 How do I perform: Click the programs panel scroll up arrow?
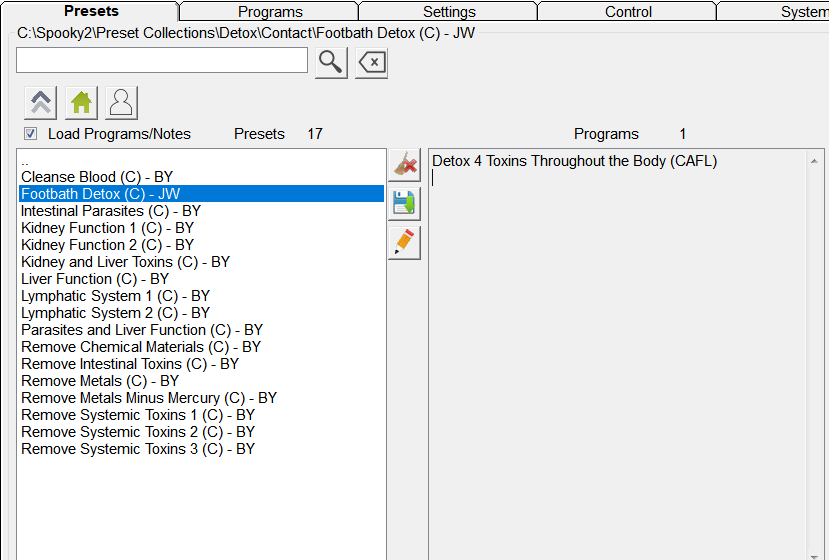click(816, 161)
